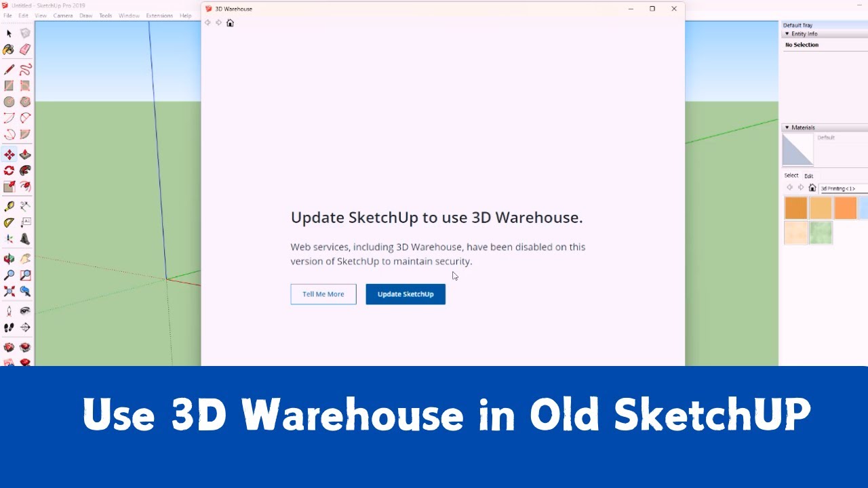Open the Draw menu
This screenshot has width=868, height=488.
(85, 16)
